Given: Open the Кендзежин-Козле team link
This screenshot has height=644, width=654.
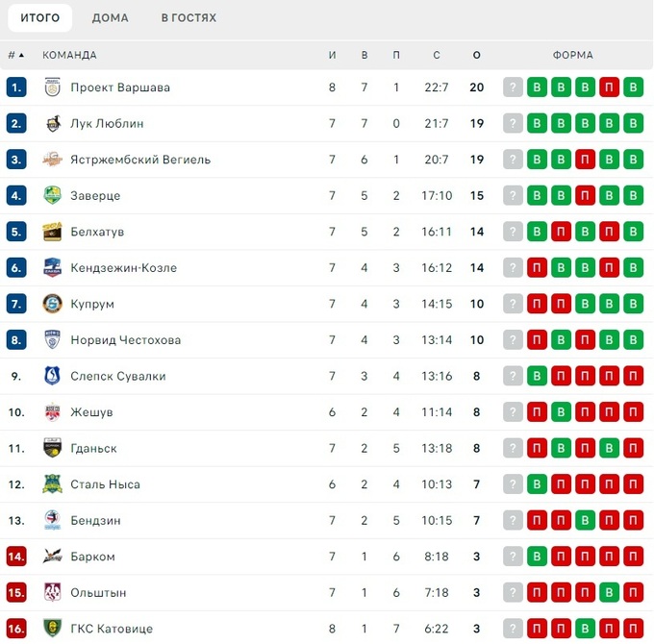Looking at the screenshot, I should click(x=123, y=268).
